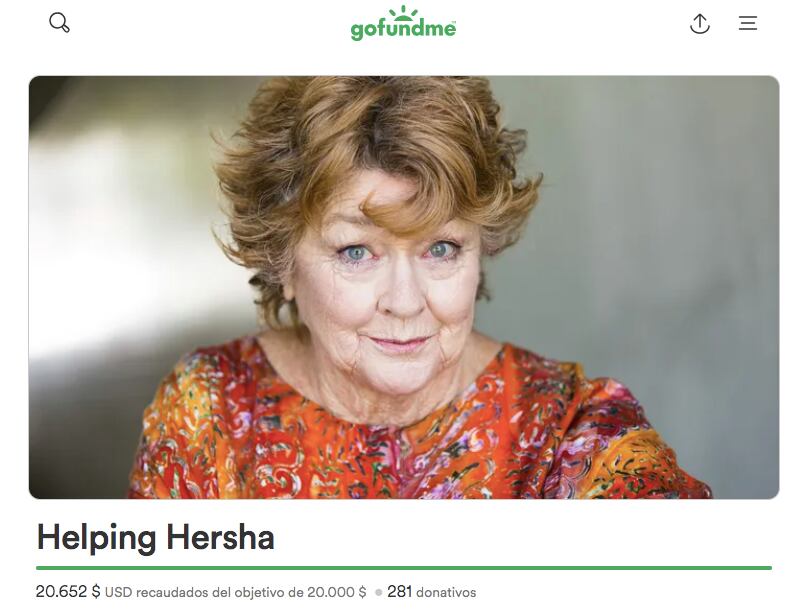
Task: Click the word Helping in title
Action: point(96,538)
